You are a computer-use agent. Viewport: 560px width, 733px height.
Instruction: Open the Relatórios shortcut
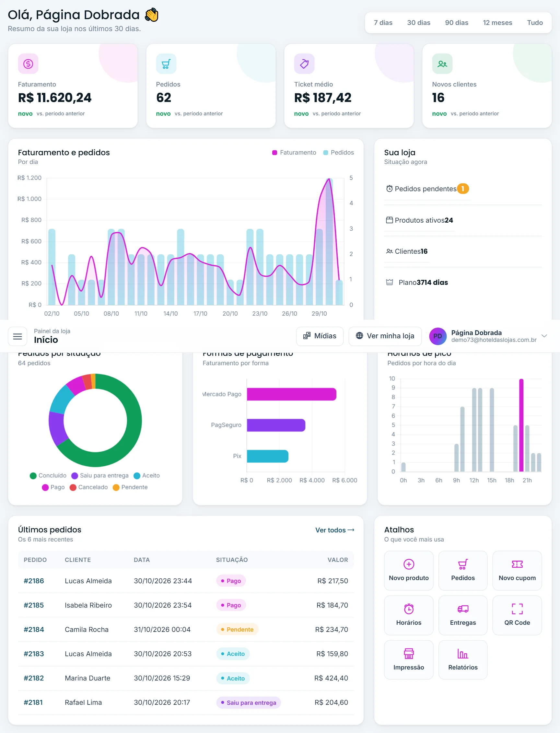point(463,660)
